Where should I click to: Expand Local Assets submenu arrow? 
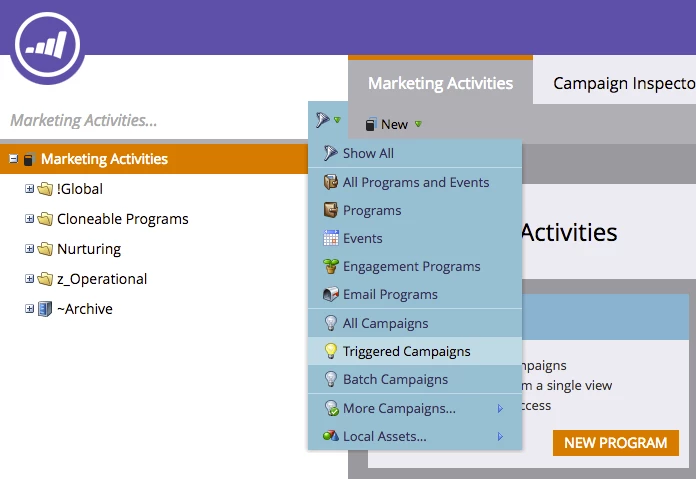pos(500,436)
